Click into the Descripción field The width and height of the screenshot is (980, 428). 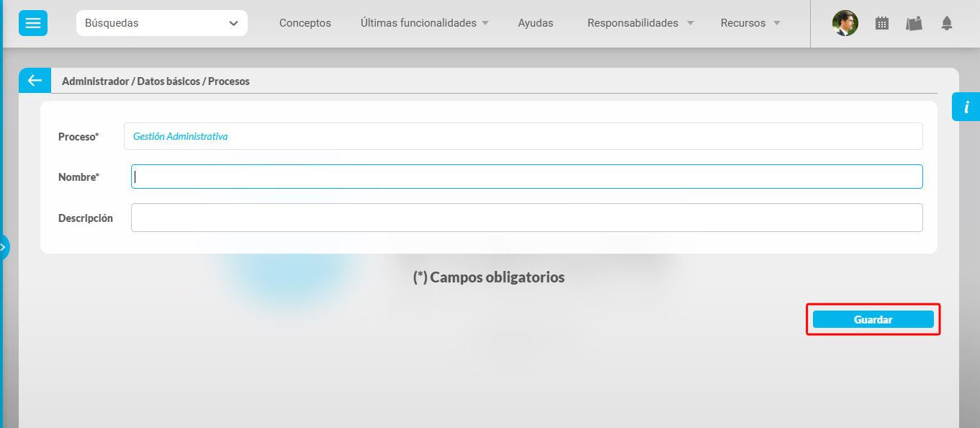click(526, 218)
